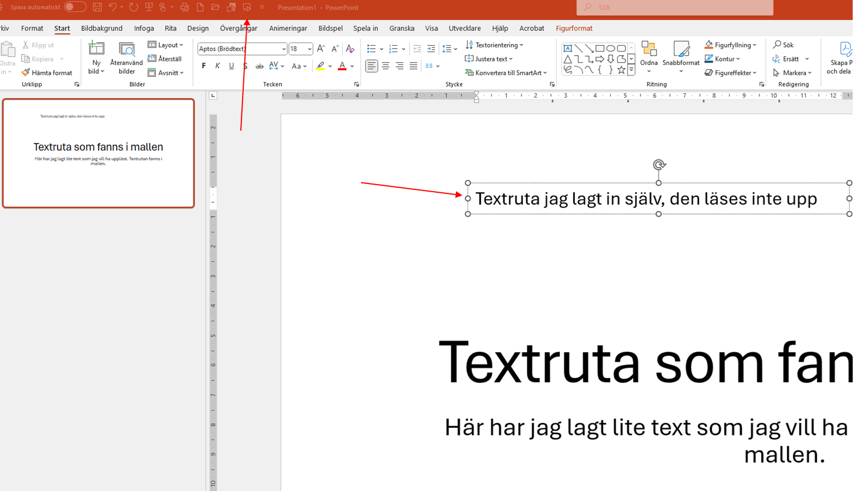Increase font size with the larger A icon
Screen dimensions: 855x504
pos(321,49)
